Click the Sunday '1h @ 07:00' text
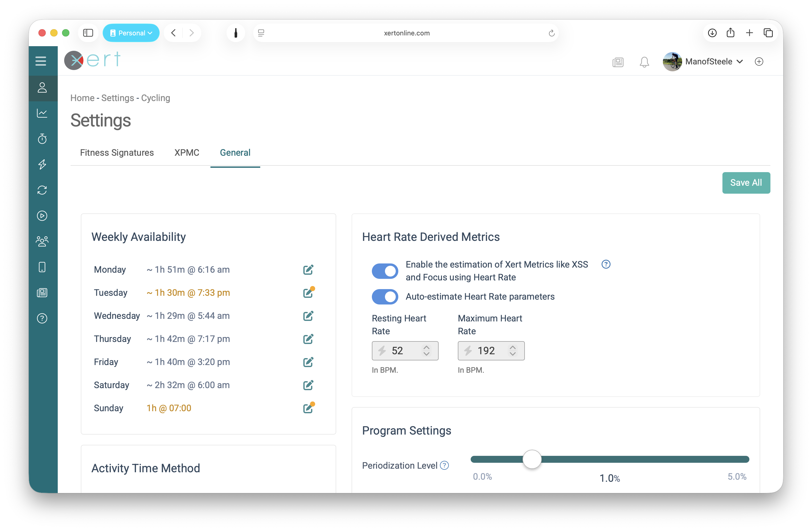 click(x=169, y=408)
